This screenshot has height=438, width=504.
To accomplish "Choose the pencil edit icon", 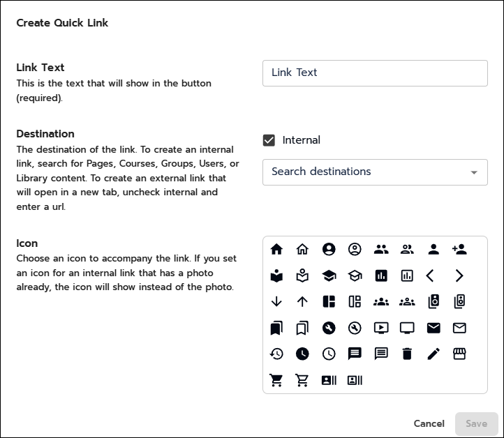I will 433,354.
